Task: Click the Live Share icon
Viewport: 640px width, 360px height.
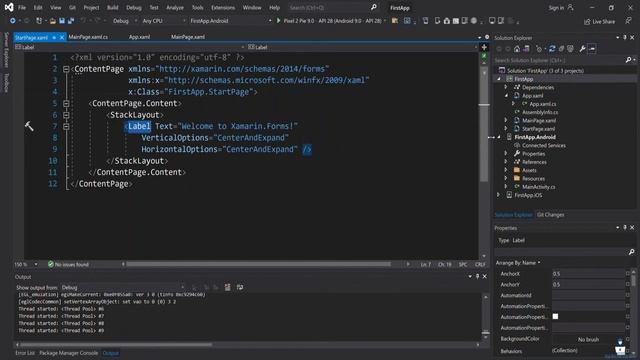Action: coord(587,21)
